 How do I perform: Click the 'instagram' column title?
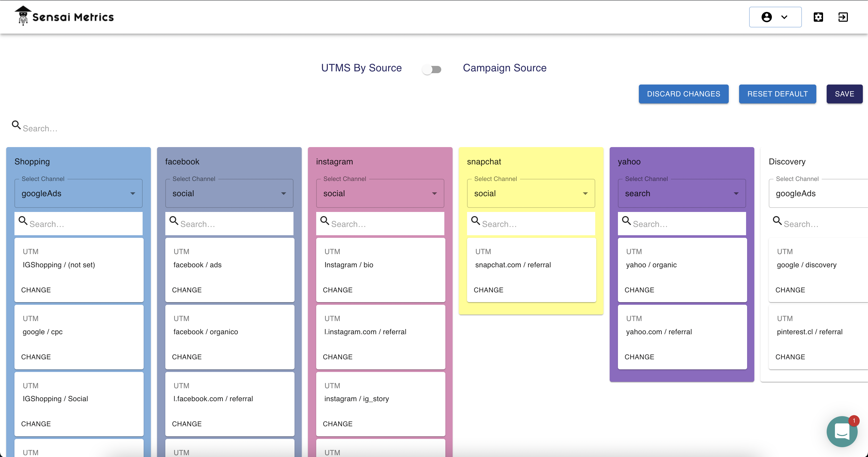(x=334, y=162)
